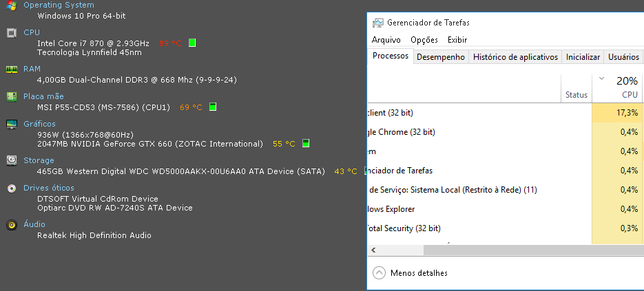
Task: Click the Windows logo icon beside Operating System
Action: click(x=12, y=5)
